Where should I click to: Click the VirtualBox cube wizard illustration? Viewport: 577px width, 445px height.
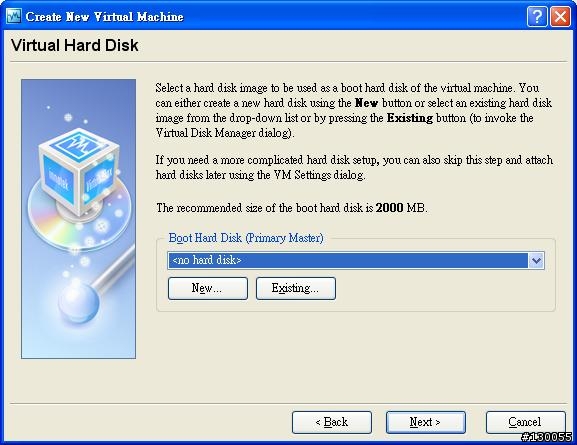pyautogui.click(x=78, y=219)
